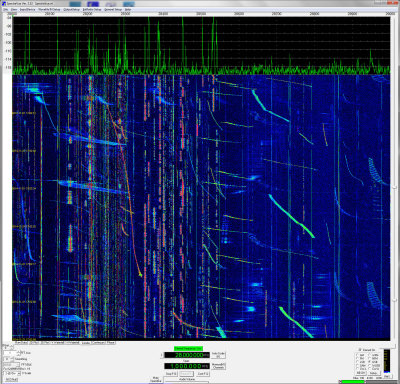Click the Auto Scale button
This screenshot has width=400, height=384.
tap(218, 355)
